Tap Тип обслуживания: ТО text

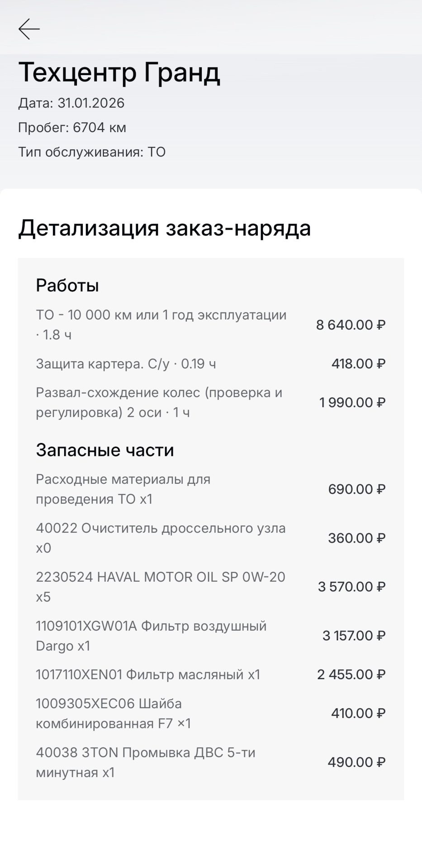[92, 152]
